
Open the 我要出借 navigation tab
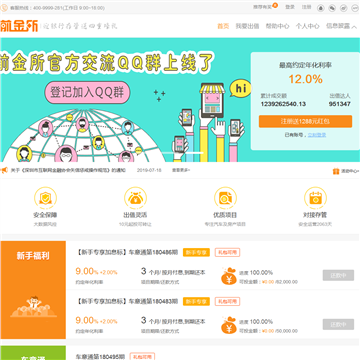[x=247, y=26]
